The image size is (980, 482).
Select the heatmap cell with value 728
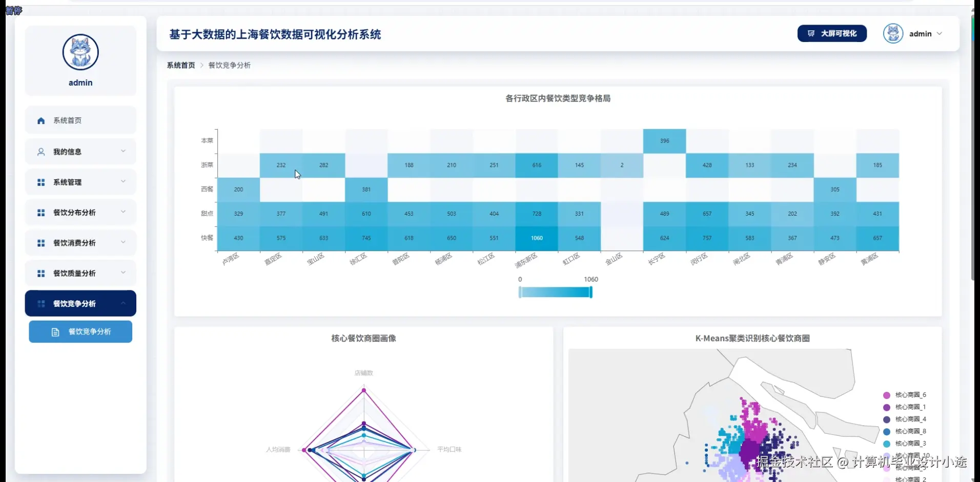click(x=537, y=214)
